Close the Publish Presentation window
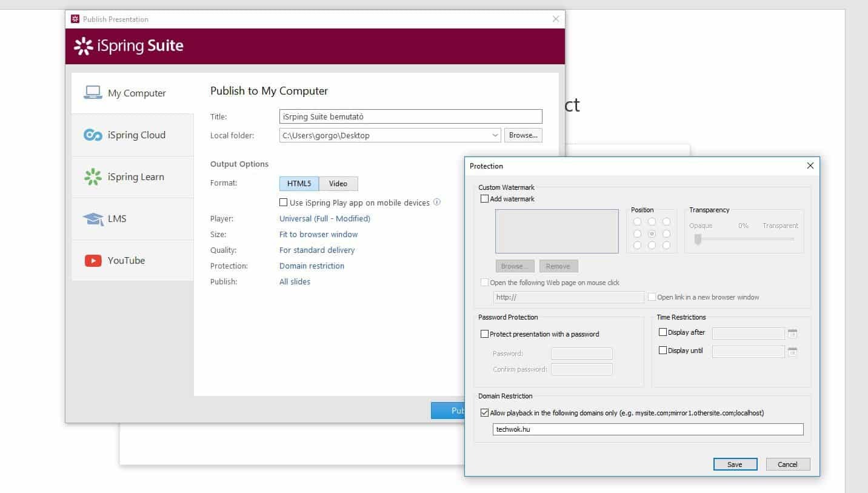Viewport: 868px width, 493px height. coord(556,19)
